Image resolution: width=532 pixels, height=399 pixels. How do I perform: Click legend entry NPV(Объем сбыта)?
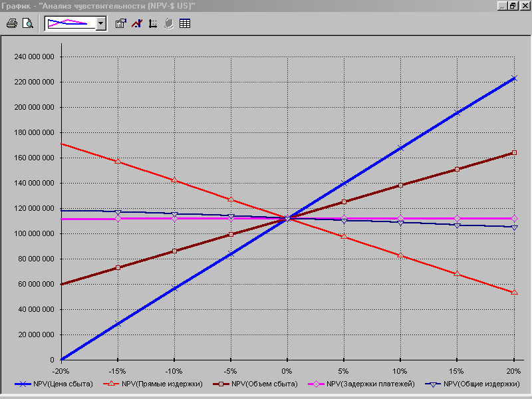click(255, 384)
